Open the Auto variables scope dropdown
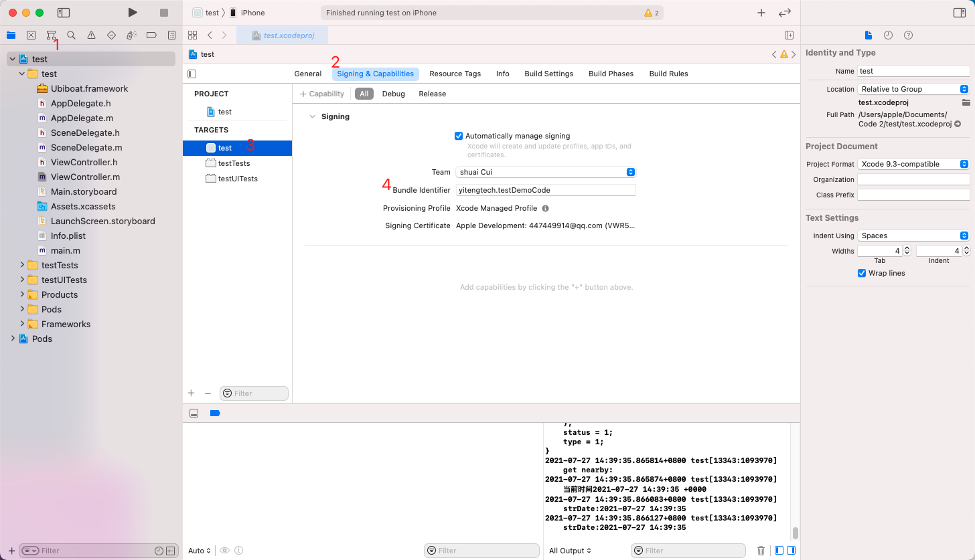 tap(200, 551)
